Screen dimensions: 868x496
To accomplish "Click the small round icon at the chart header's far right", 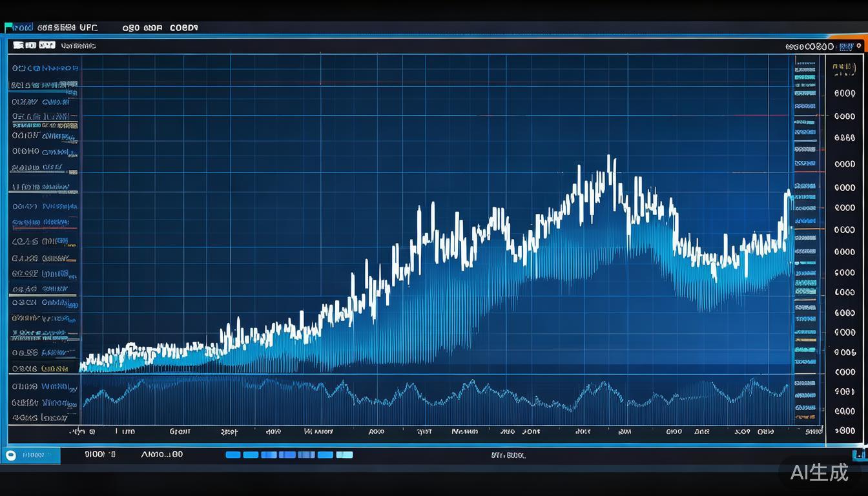I will 858,46.
